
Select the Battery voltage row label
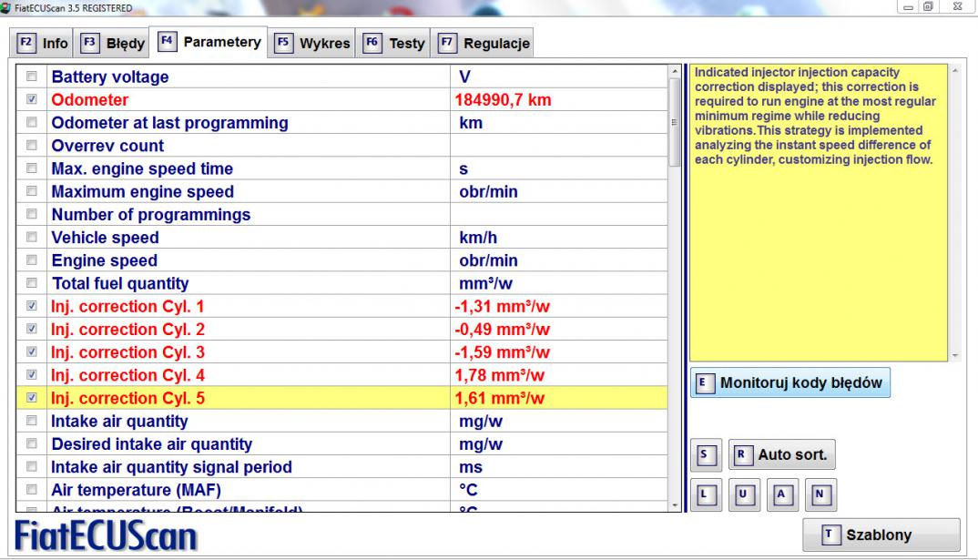(110, 76)
